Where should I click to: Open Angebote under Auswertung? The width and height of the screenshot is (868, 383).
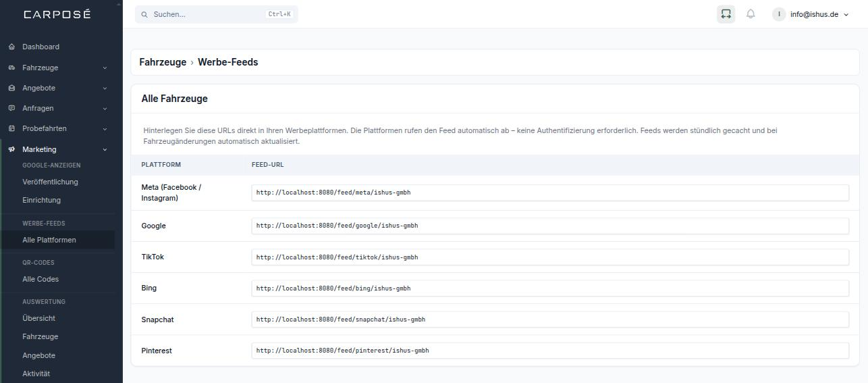(x=38, y=355)
